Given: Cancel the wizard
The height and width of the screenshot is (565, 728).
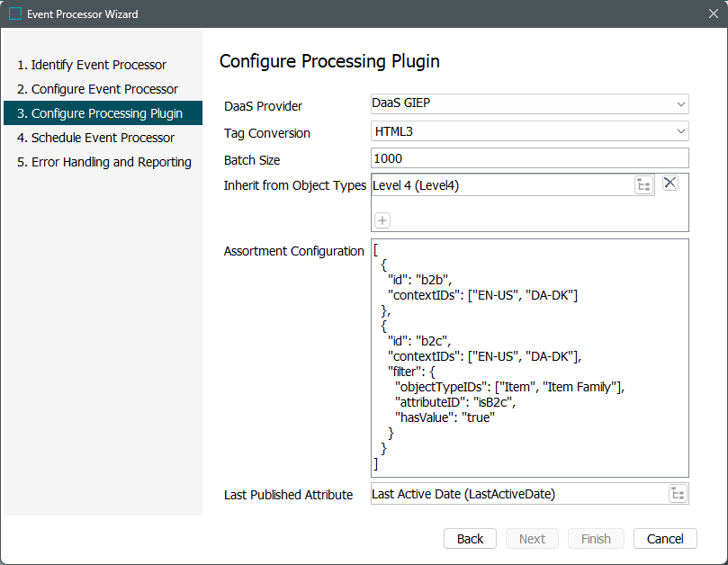Looking at the screenshot, I should pyautogui.click(x=665, y=539).
